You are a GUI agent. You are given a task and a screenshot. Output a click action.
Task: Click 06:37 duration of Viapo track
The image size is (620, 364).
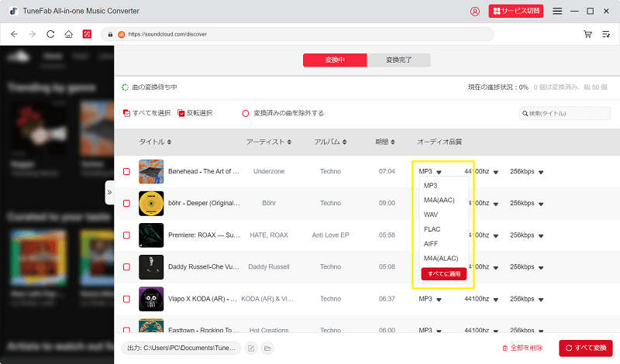[387, 299]
